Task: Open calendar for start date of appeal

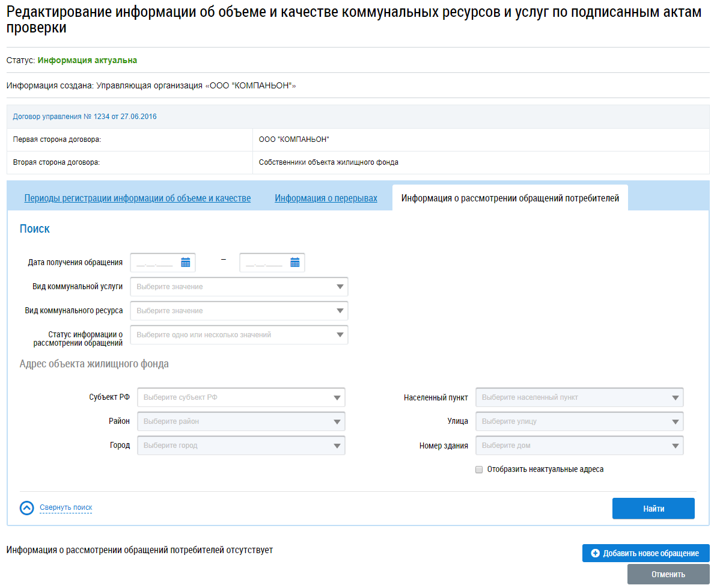Action: tap(186, 262)
